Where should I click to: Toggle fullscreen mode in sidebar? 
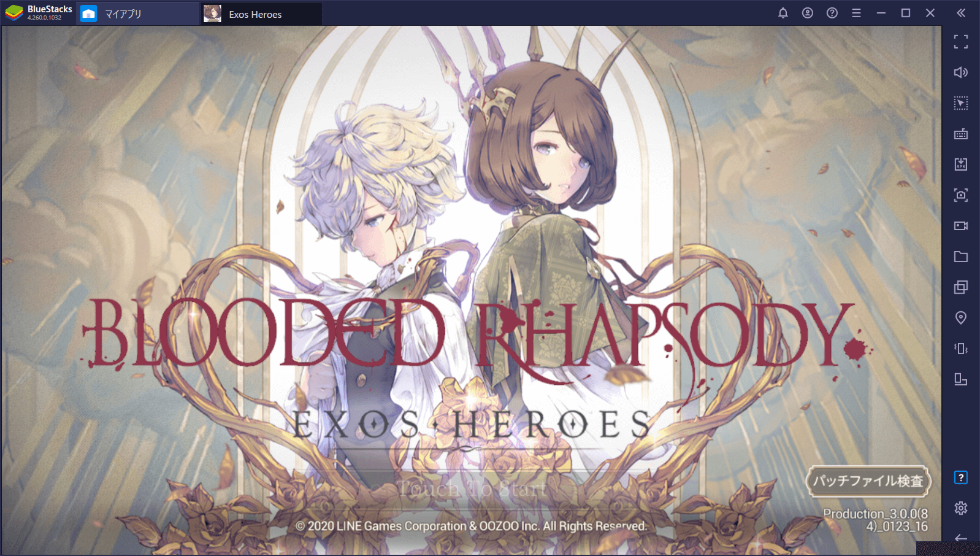coord(961,42)
